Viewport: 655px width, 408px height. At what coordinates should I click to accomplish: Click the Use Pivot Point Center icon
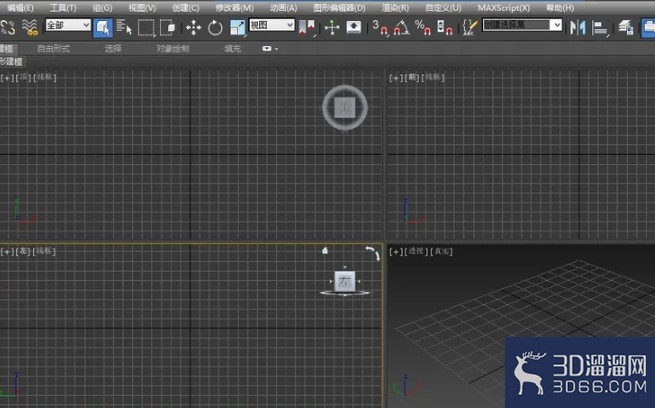tap(307, 28)
